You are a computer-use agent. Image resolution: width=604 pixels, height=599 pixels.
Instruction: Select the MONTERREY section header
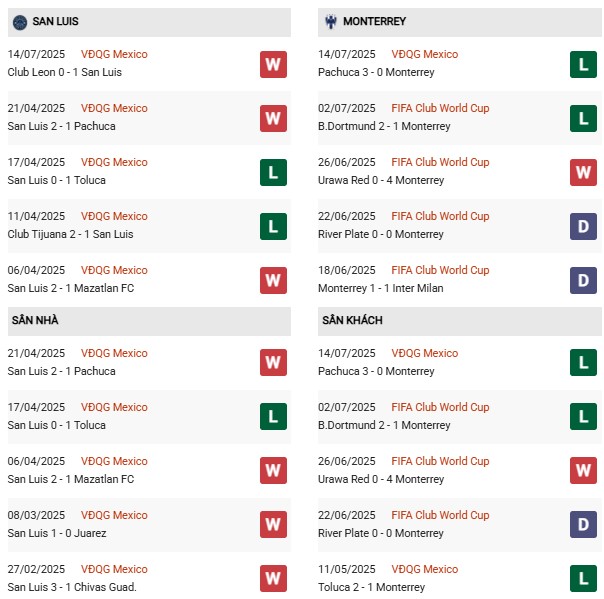coord(374,21)
